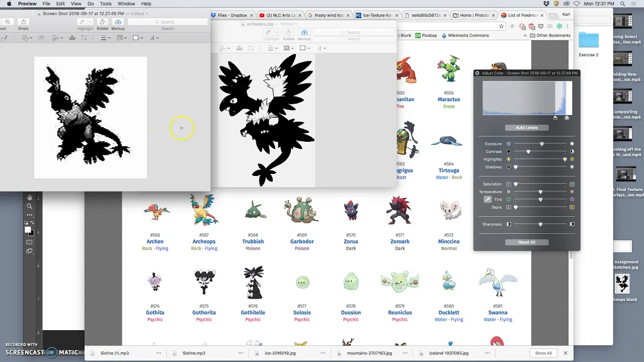
Task: Toggle Markup toolbox in Screen Shot Preview window
Action: [x=118, y=22]
